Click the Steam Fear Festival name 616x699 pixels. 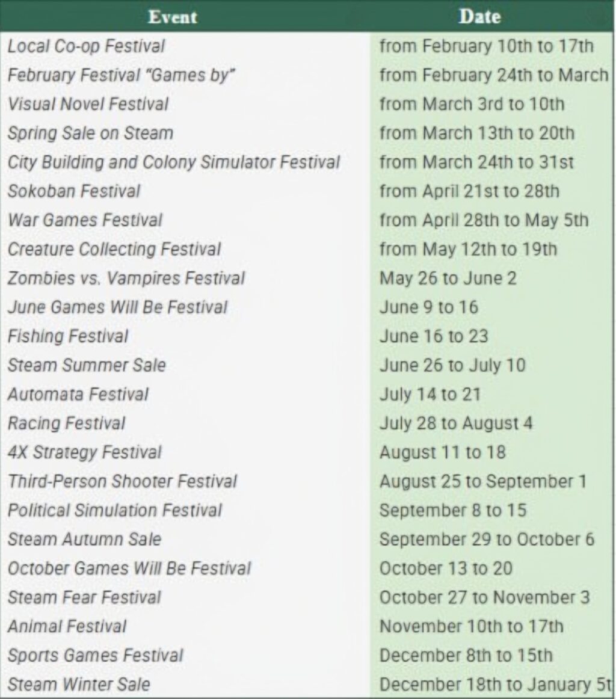(84, 597)
